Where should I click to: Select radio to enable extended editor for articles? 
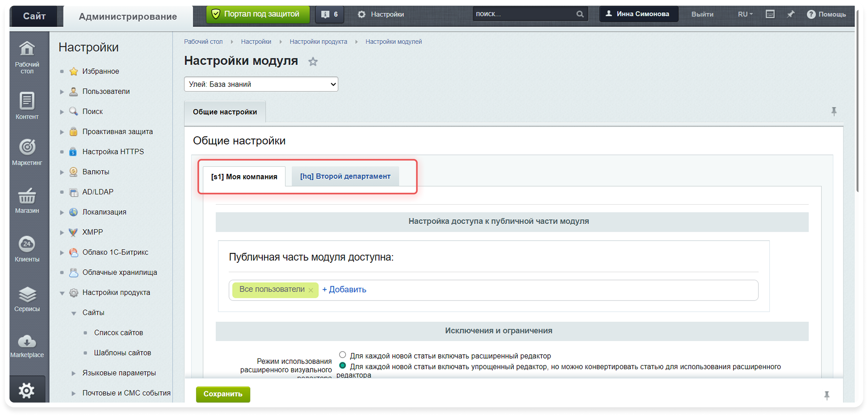click(x=342, y=355)
